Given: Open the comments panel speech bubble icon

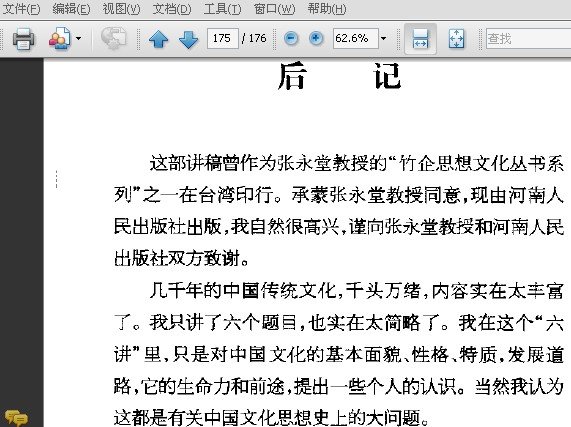Looking at the screenshot, I should pos(16,418).
